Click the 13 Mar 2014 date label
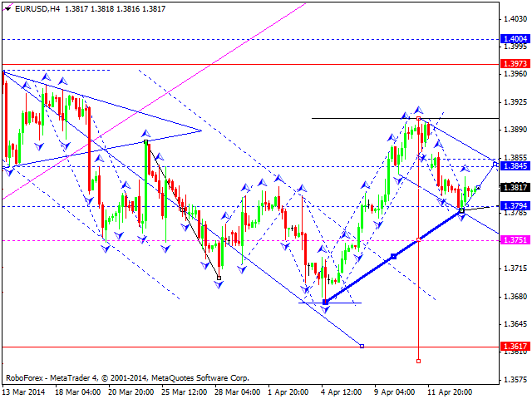 tap(24, 392)
